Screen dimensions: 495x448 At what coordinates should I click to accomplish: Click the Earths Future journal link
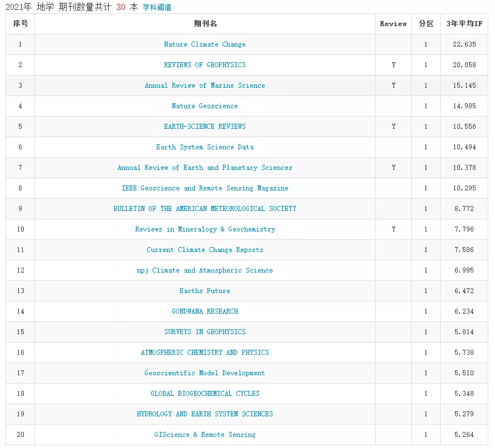pos(205,291)
